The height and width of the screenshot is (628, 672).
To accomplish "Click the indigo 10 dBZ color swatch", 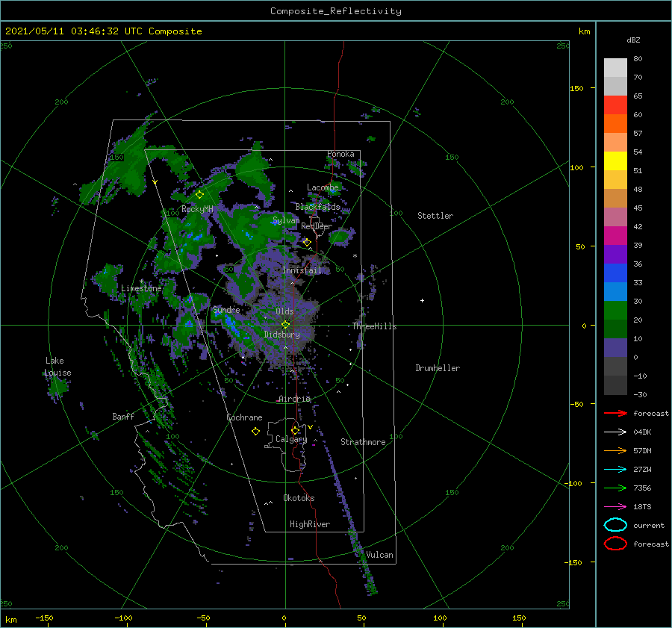I will coord(615,348).
